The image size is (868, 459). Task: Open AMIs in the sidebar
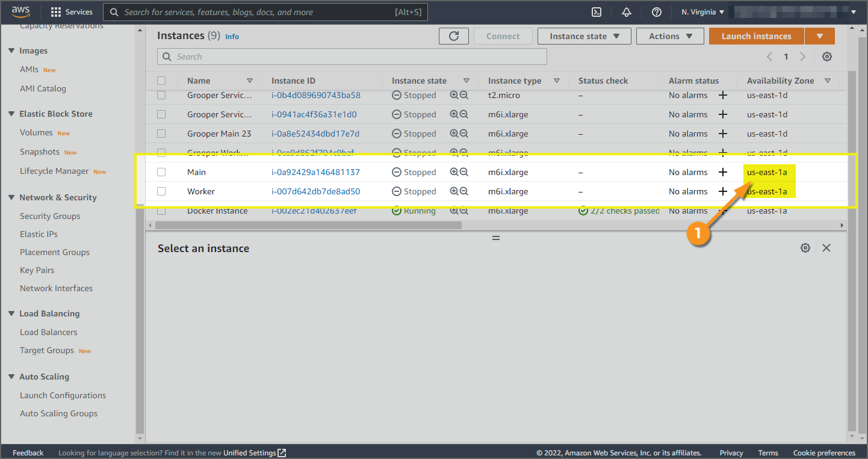click(x=29, y=69)
